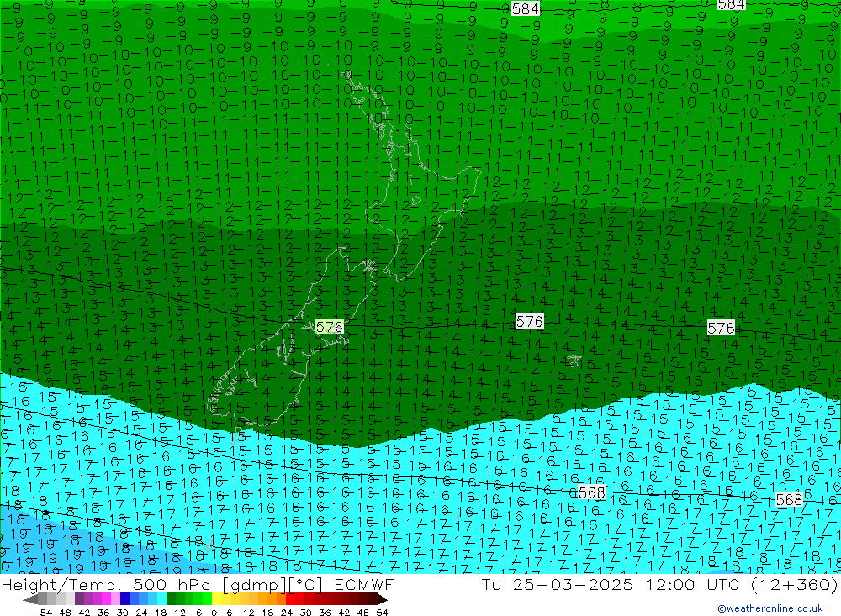The height and width of the screenshot is (616, 841).
Task: Pick the yellow swatch above legend value 0
Action: 217,599
